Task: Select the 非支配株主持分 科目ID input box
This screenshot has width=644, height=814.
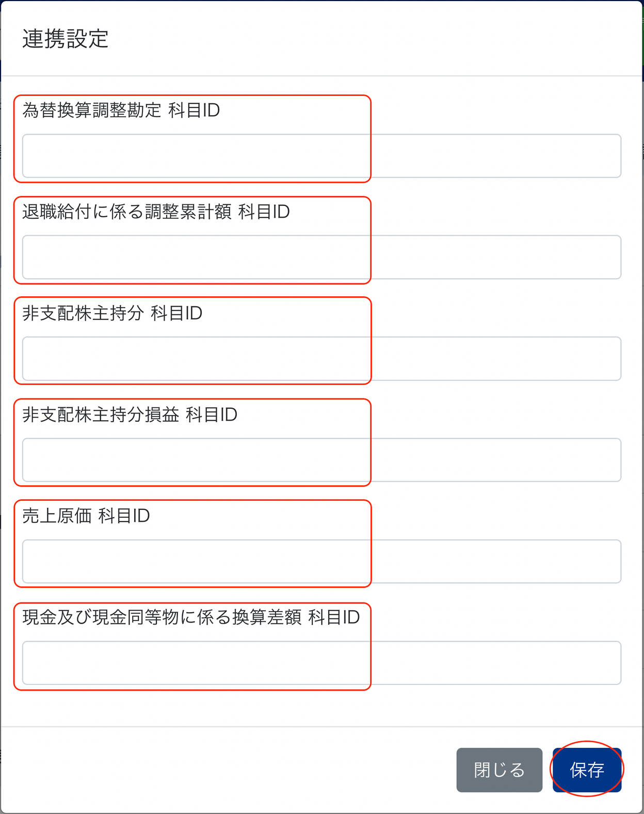Action: pos(321,359)
